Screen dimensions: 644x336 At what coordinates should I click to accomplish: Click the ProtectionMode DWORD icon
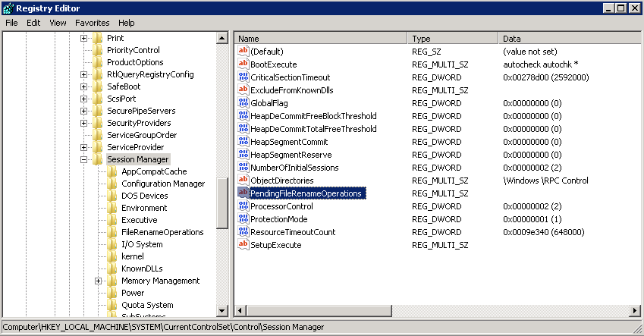tap(243, 219)
